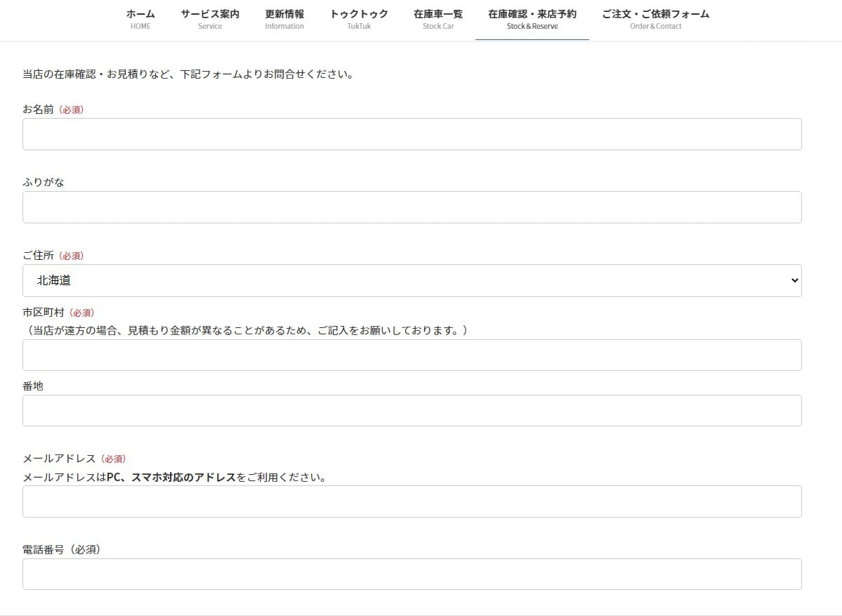Open ご注文・ご依頼フォーム Order & Contact
Screen dimensions: 842x616
(x=656, y=20)
